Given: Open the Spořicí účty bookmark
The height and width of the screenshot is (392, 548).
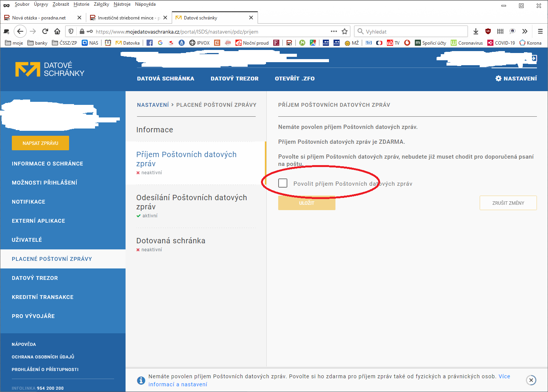Looking at the screenshot, I should 430,43.
